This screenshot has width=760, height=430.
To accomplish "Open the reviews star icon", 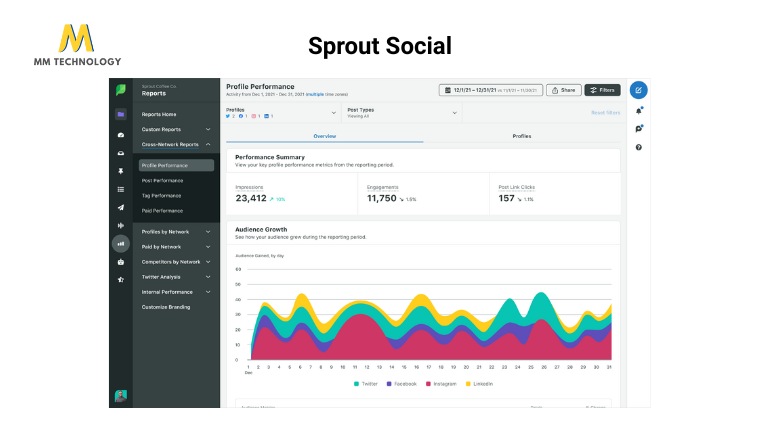I will point(121,280).
